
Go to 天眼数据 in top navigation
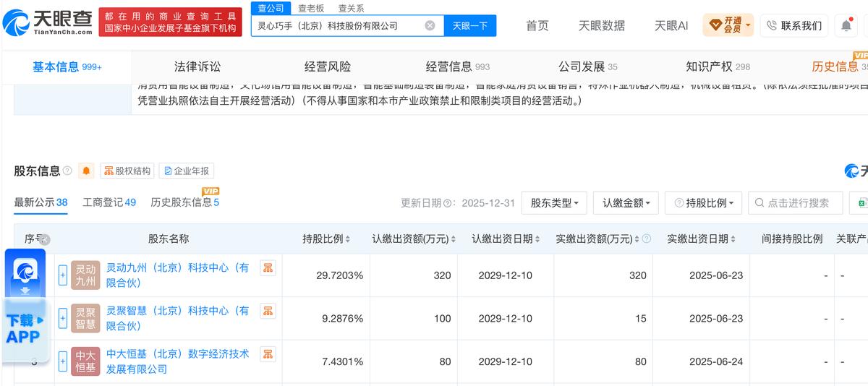tap(602, 25)
